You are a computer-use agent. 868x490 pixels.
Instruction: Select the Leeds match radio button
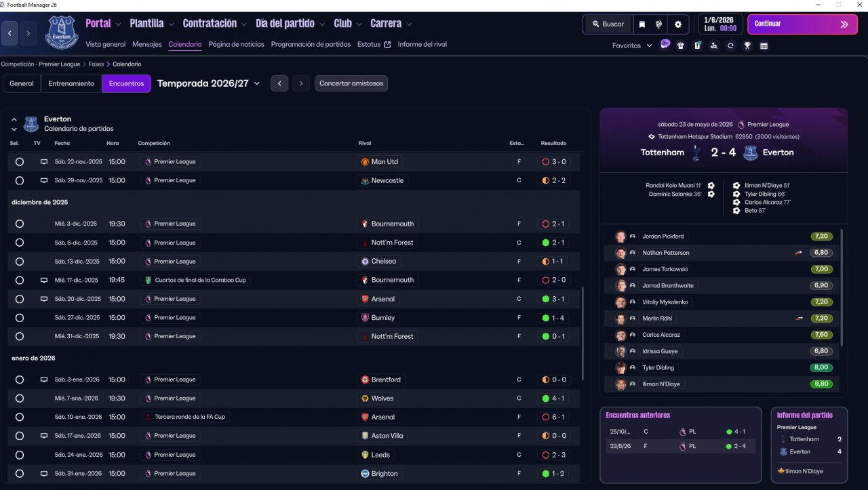coord(20,455)
